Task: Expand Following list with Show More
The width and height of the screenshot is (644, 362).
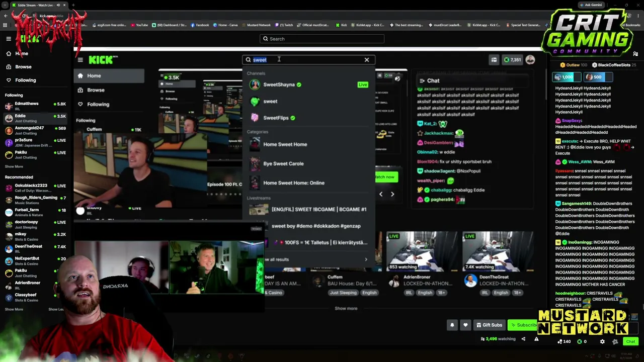Action: (x=14, y=166)
